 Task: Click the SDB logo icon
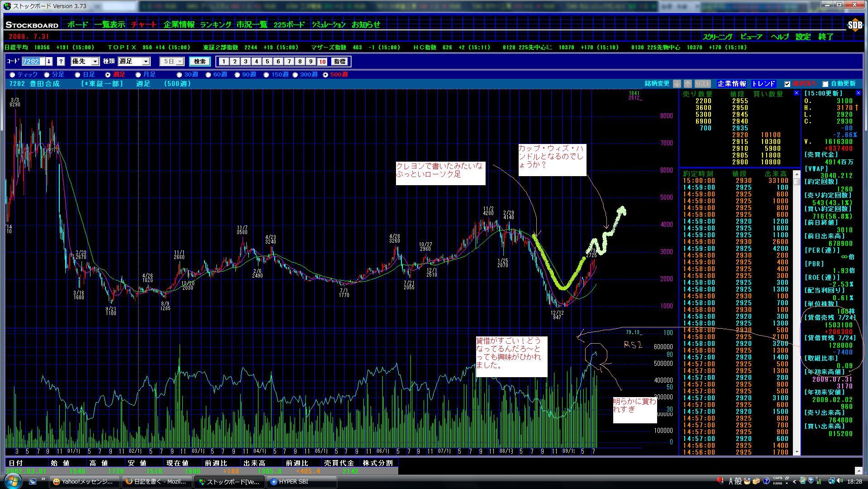[854, 25]
